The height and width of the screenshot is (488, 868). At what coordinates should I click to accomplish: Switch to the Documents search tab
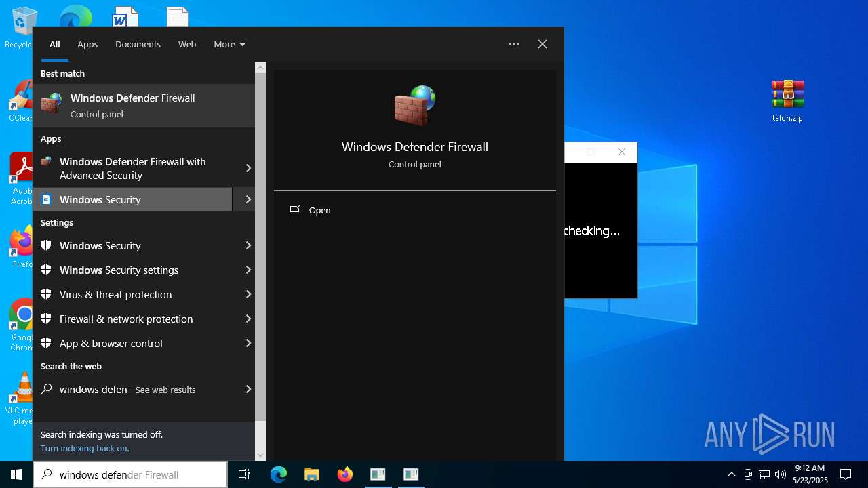click(138, 44)
